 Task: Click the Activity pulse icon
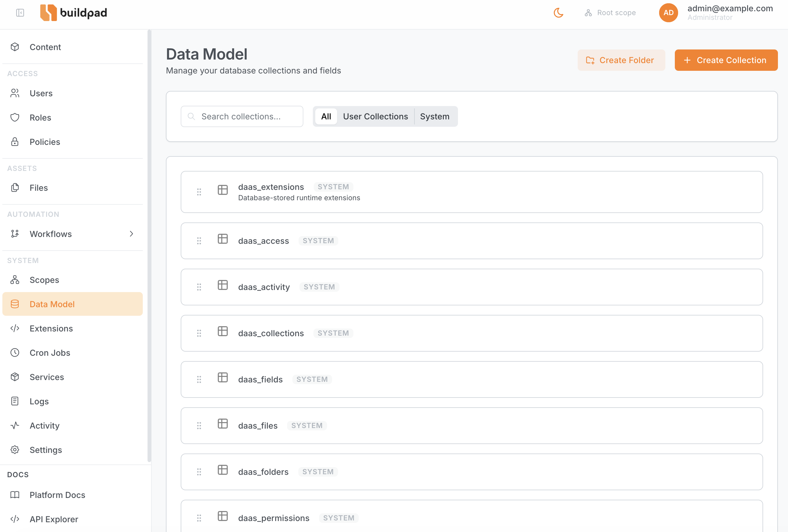(15, 426)
